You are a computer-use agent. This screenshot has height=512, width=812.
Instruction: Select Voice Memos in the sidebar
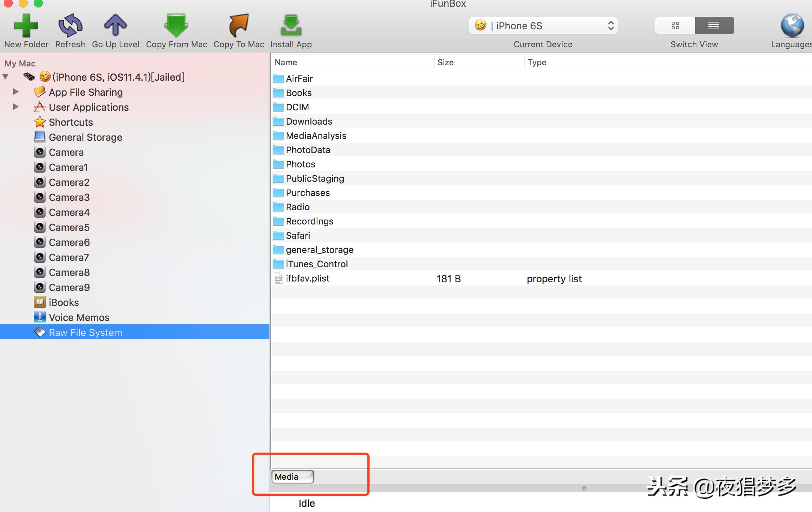pos(79,318)
